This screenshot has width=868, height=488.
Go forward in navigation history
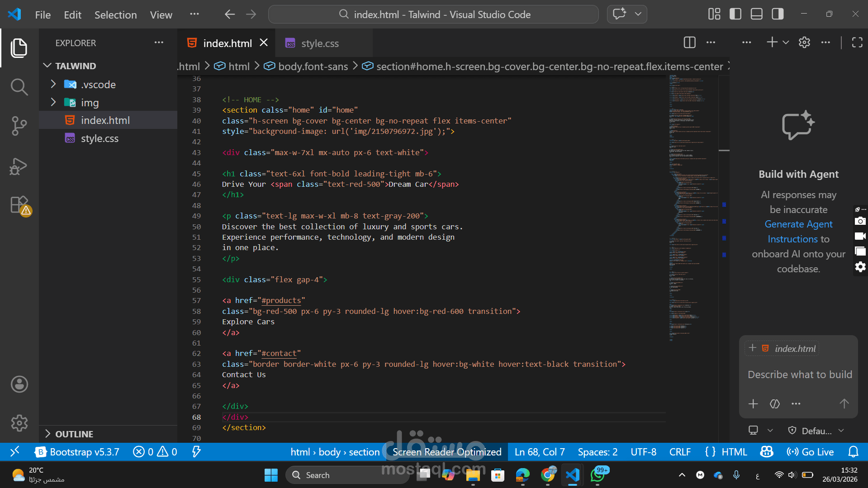[x=251, y=14]
